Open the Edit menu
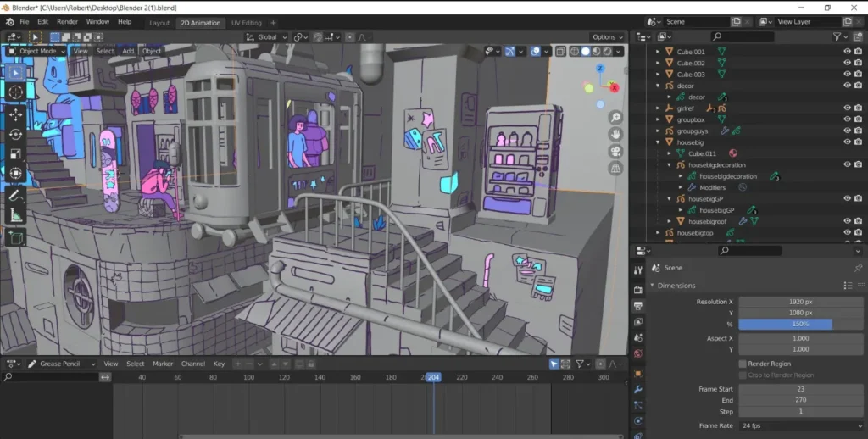 (42, 22)
